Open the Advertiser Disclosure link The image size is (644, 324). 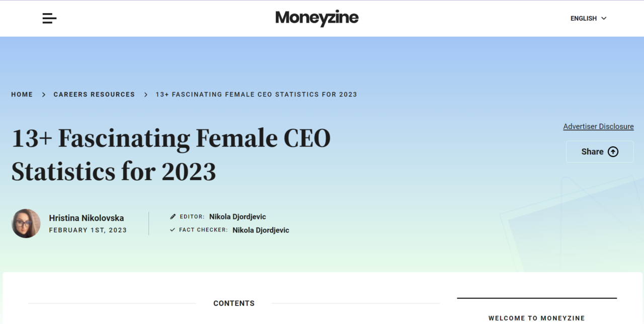598,127
